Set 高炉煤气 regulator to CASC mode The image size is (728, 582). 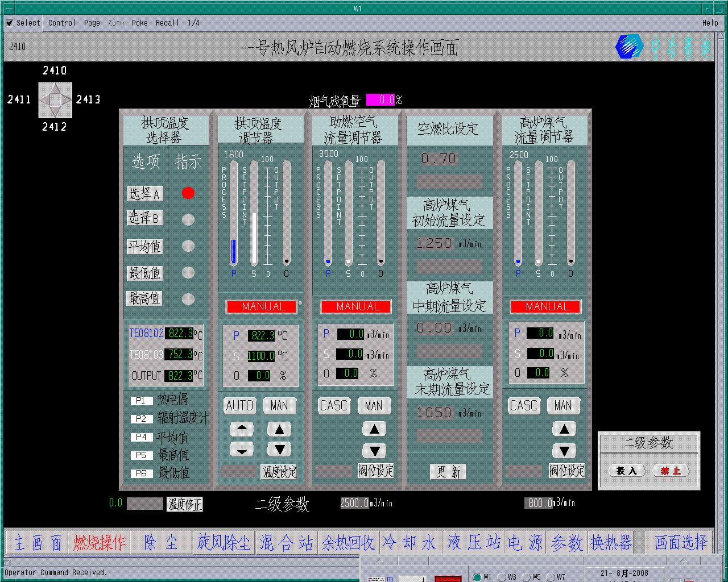coord(523,405)
